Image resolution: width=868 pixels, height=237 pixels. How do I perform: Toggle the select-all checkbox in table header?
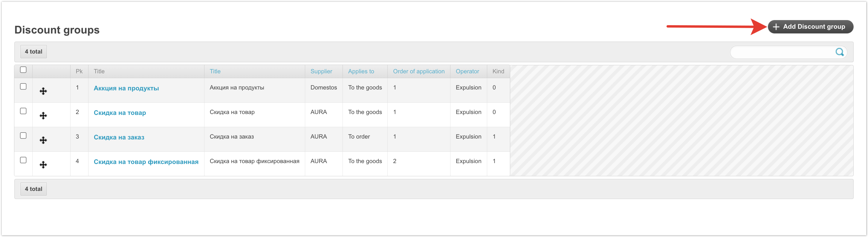coord(23,70)
